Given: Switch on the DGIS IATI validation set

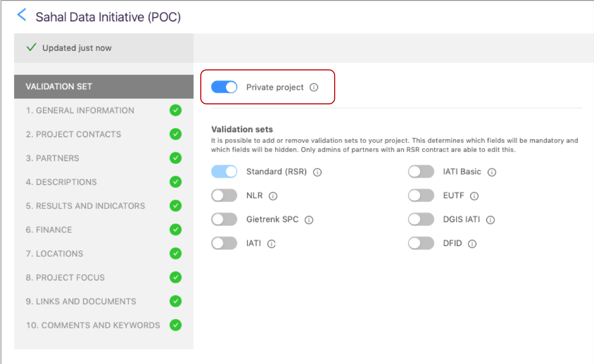Looking at the screenshot, I should [x=421, y=219].
